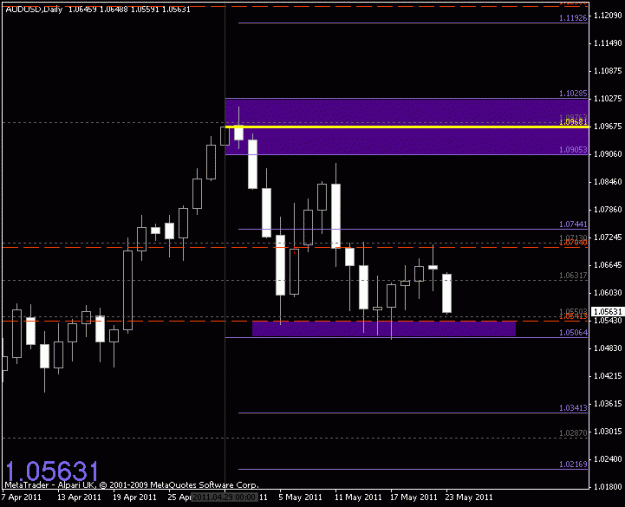Click the 1.04215 price scale value
The height and width of the screenshot is (507, 625).
tap(608, 376)
